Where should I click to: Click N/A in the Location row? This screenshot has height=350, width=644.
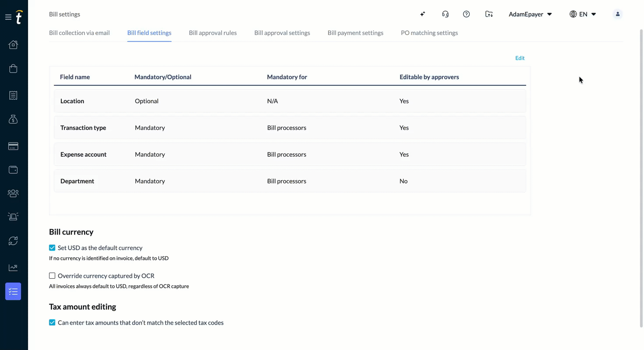[x=272, y=101]
